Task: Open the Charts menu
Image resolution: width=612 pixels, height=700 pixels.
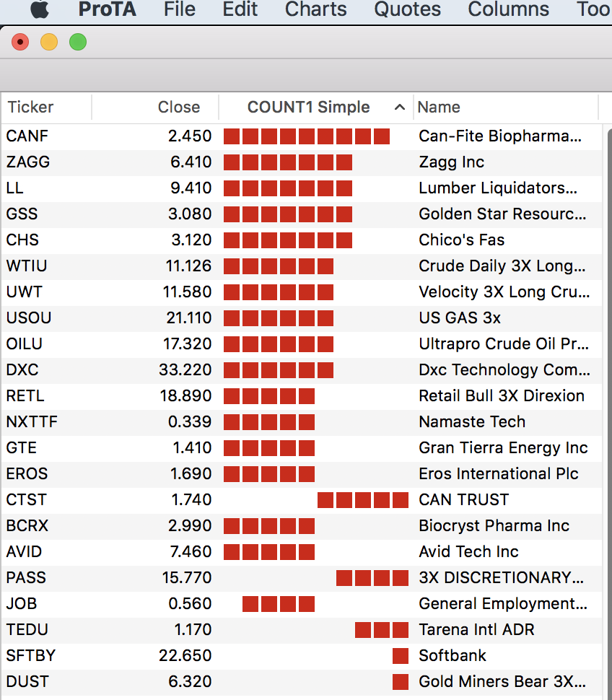Action: (x=315, y=9)
